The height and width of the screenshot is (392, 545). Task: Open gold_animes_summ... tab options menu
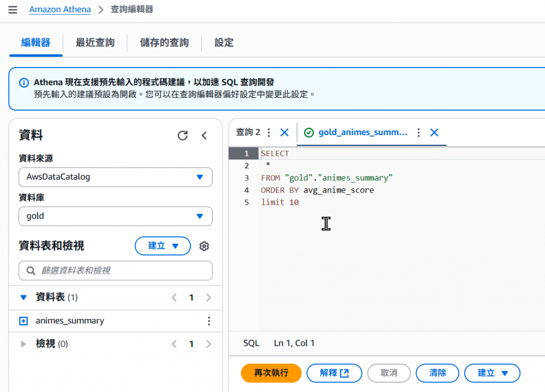pyautogui.click(x=418, y=132)
